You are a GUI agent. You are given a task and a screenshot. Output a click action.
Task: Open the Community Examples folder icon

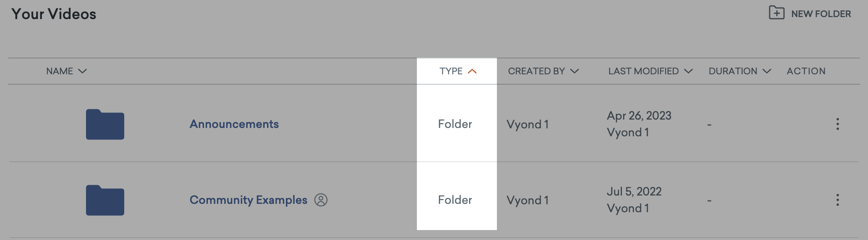(105, 200)
